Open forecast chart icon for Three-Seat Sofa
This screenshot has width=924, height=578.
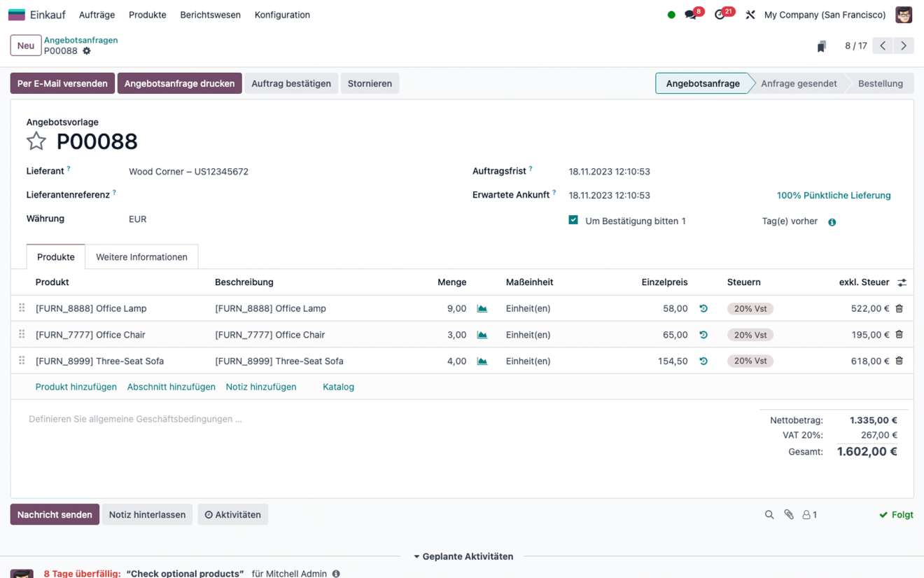pos(482,362)
